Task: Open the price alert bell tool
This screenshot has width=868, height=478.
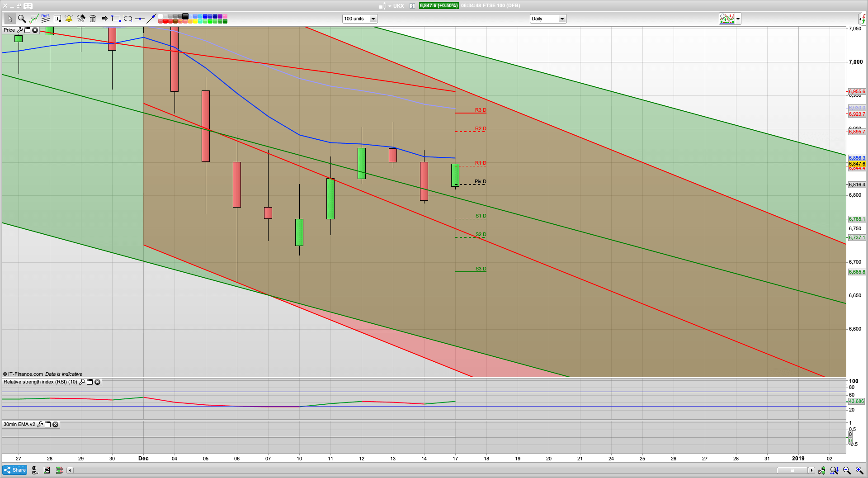Action: coord(69,19)
